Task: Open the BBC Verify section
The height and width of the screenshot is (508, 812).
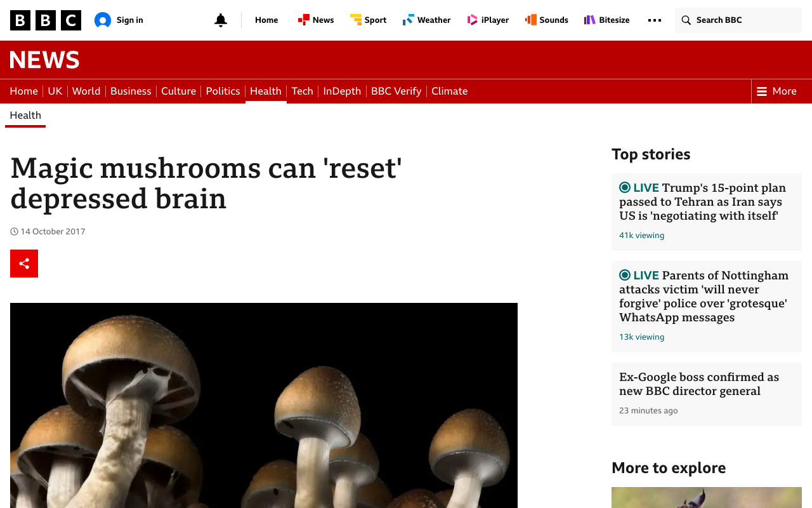Action: point(396,91)
